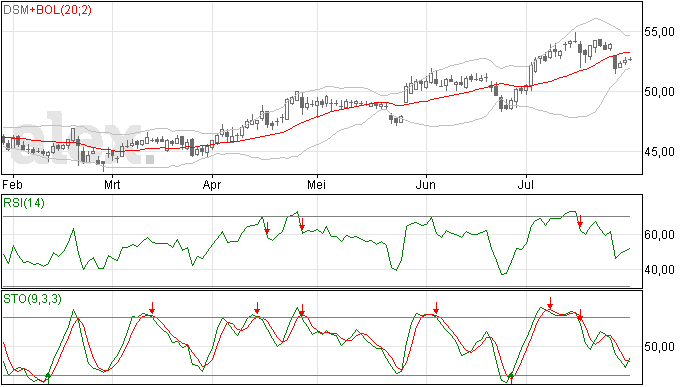Click the green stochastic buy marker in late June
This screenshot has height=387, width=690.
tap(511, 377)
